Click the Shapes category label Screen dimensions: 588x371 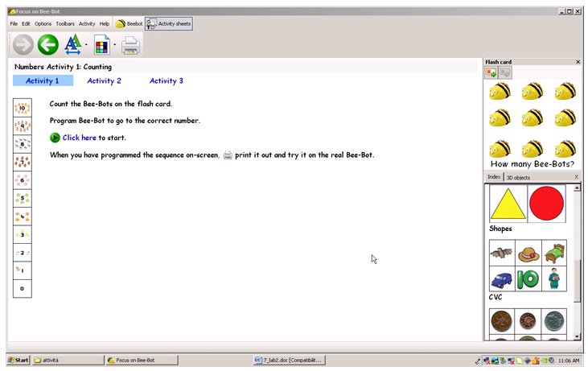(x=500, y=229)
